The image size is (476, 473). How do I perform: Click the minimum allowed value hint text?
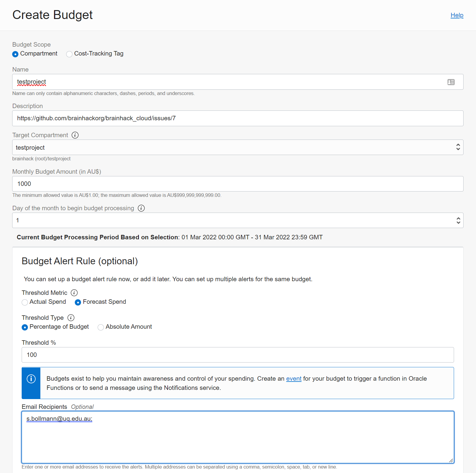click(x=117, y=195)
